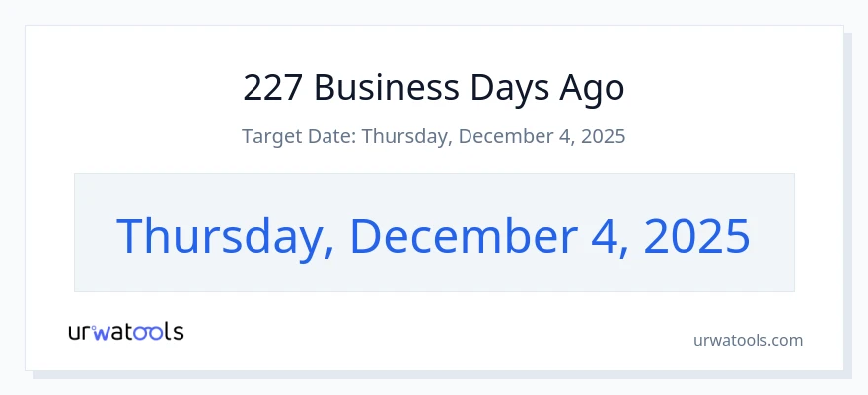This screenshot has height=395, width=868.
Task: Click the "Target Date:" label
Action: click(299, 136)
